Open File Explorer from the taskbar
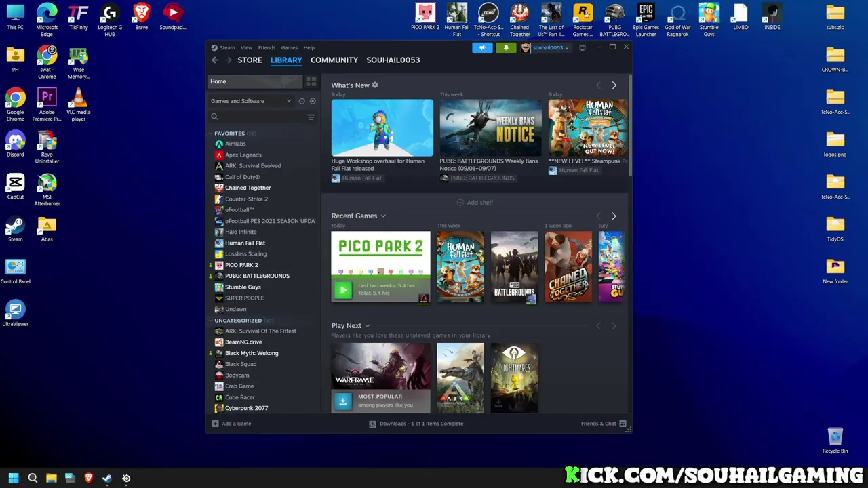 [x=51, y=478]
